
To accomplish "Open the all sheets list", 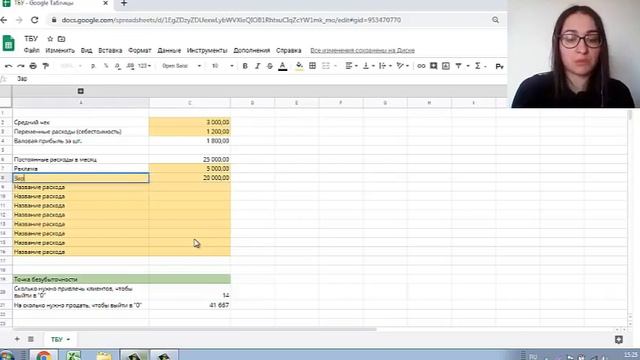I will click(x=31, y=339).
